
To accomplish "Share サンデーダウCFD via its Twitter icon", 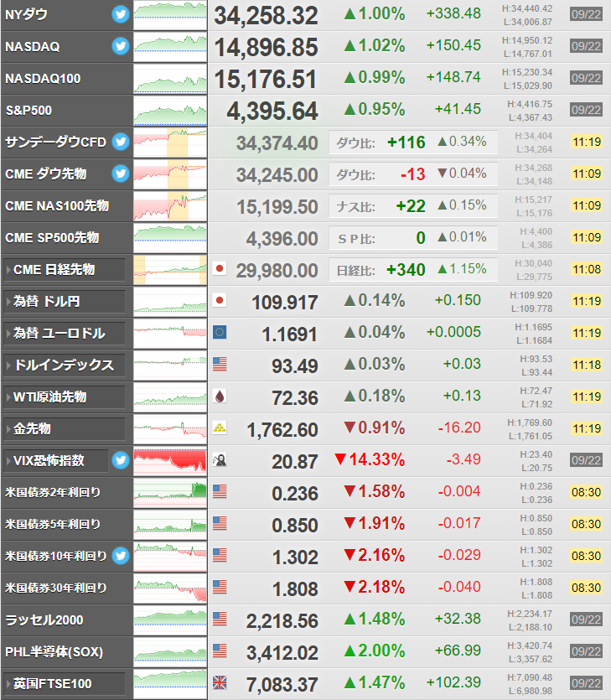I will coord(121,142).
